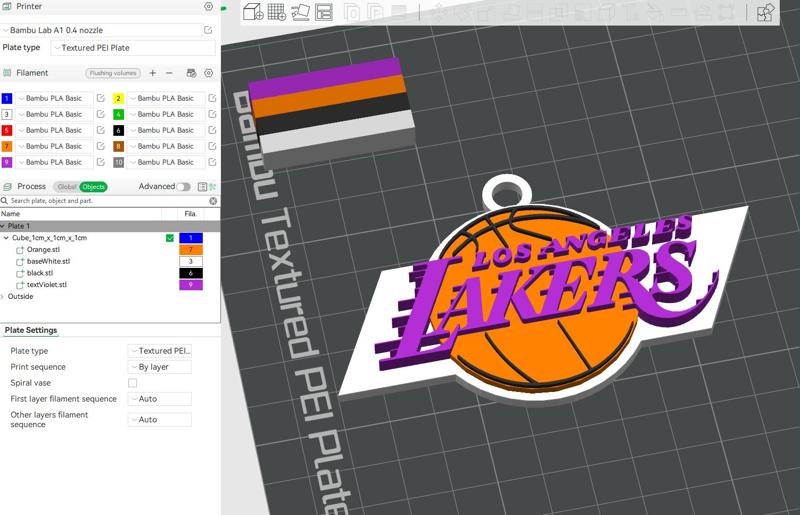Edit filament 8 preset
Viewport: 800px width, 515px height.
(212, 146)
